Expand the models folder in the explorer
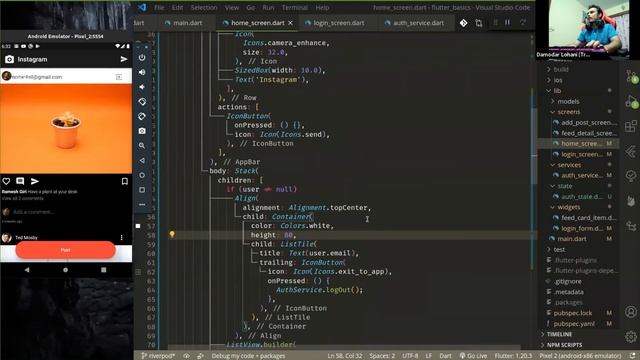Screen dimensions: 640x360 (x=568, y=101)
